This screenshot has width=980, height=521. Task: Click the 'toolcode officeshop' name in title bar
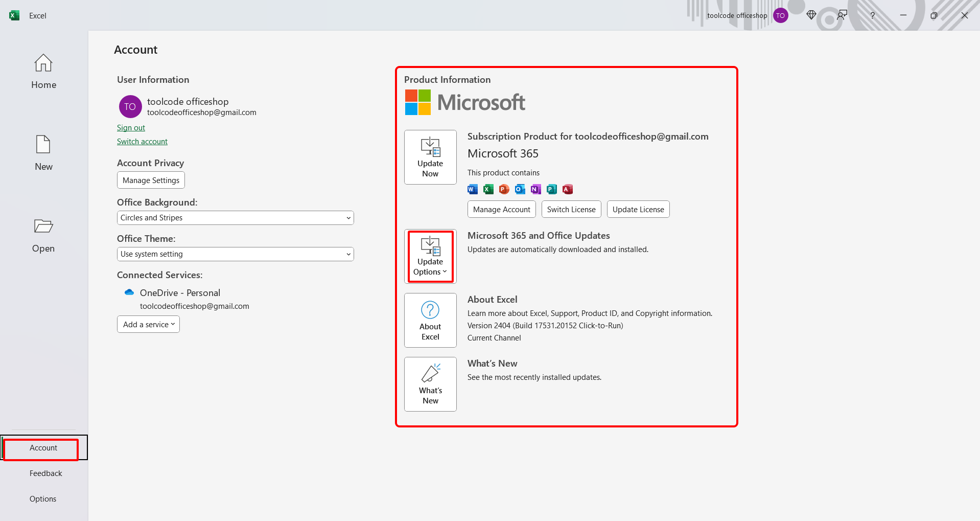(737, 15)
